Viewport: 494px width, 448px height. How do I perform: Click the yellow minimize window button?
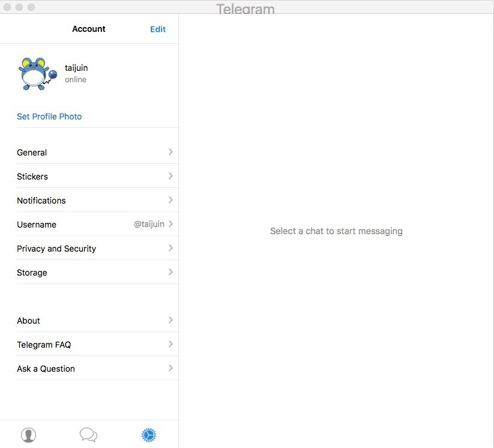(19, 7)
